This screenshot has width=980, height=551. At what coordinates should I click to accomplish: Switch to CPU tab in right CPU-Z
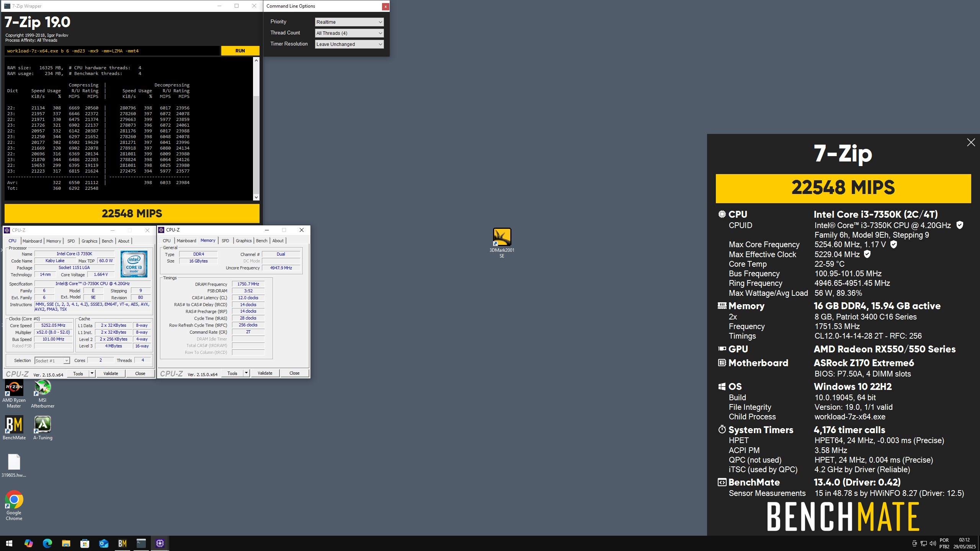pyautogui.click(x=167, y=241)
